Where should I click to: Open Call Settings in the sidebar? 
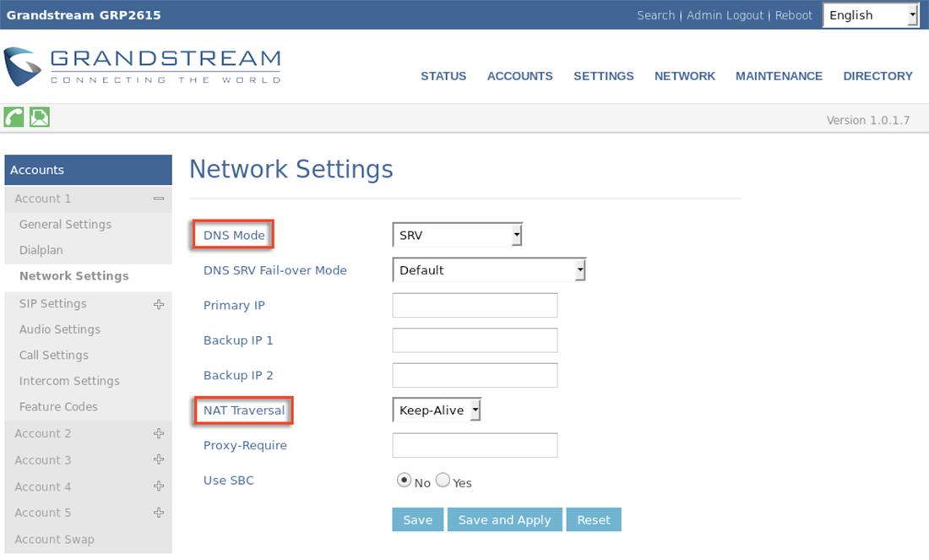coord(54,355)
